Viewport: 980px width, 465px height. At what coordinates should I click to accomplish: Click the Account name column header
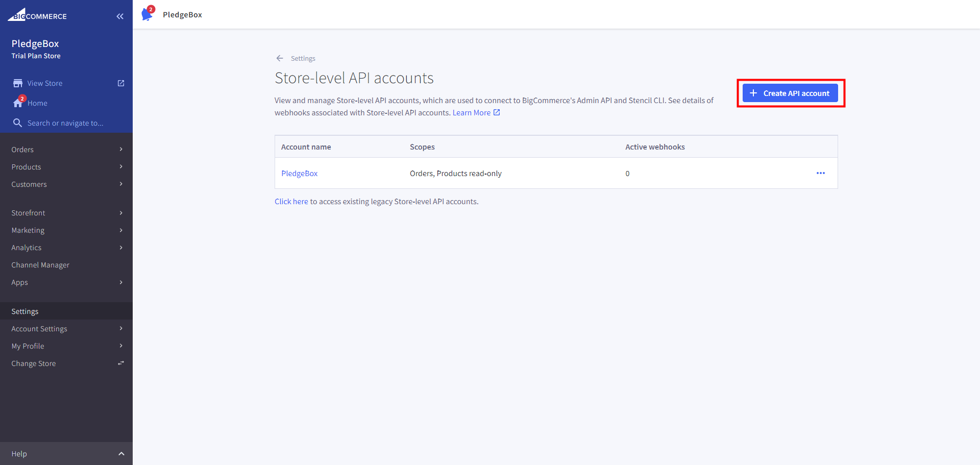[306, 147]
